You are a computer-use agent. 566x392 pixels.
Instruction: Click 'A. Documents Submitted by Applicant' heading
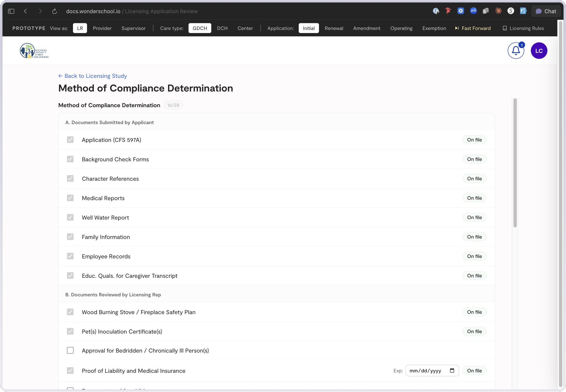110,122
